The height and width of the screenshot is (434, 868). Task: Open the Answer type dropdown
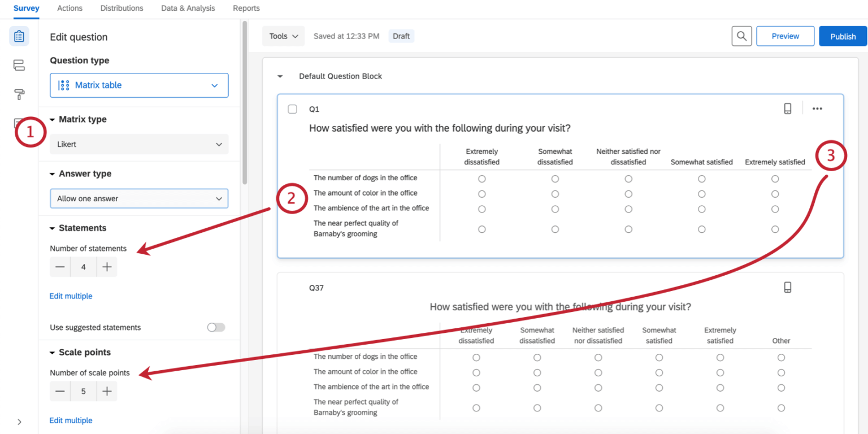click(x=139, y=198)
